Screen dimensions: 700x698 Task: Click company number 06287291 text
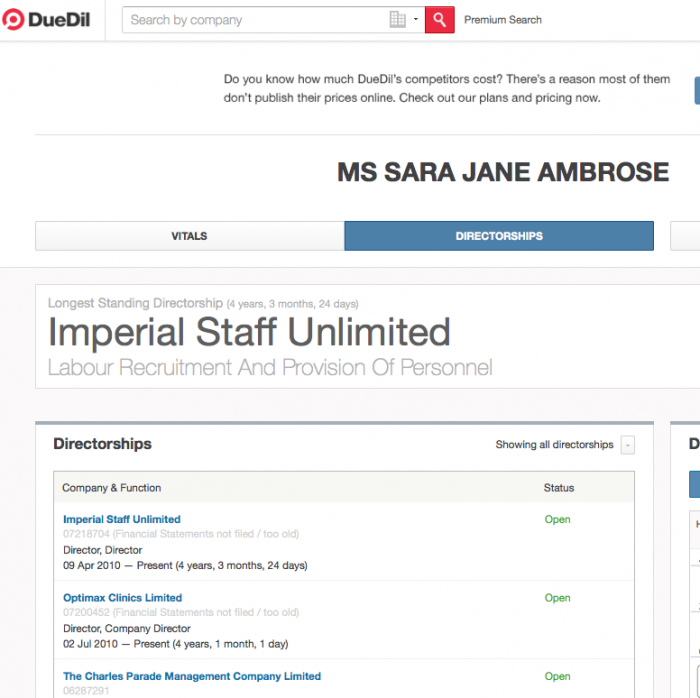pos(86,691)
